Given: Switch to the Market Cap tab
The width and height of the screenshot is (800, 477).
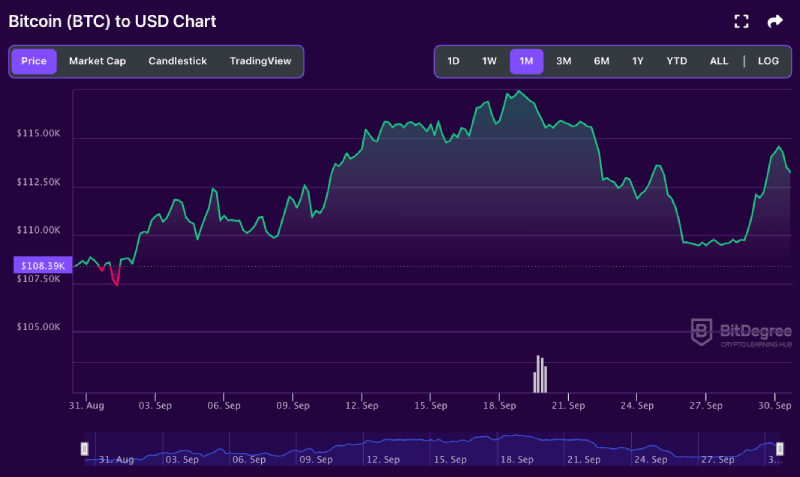Looking at the screenshot, I should (97, 61).
